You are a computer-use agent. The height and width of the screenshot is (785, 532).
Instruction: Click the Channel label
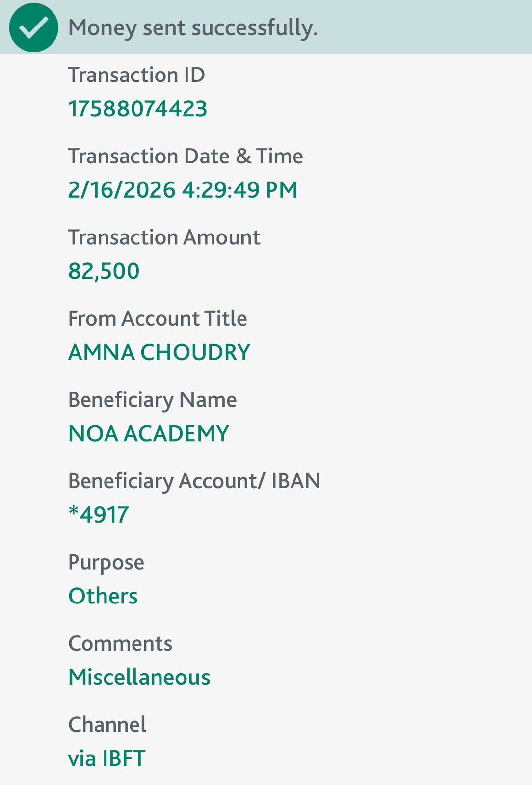coord(107,725)
